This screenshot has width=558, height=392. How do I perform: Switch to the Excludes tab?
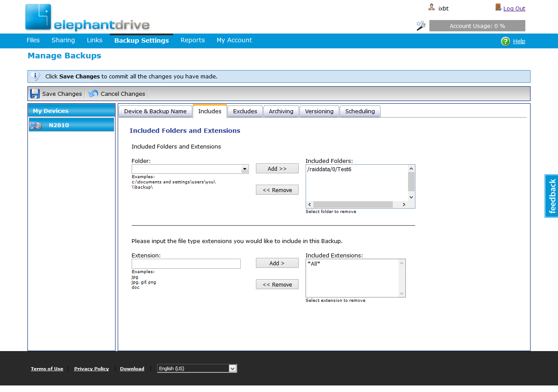tap(245, 112)
